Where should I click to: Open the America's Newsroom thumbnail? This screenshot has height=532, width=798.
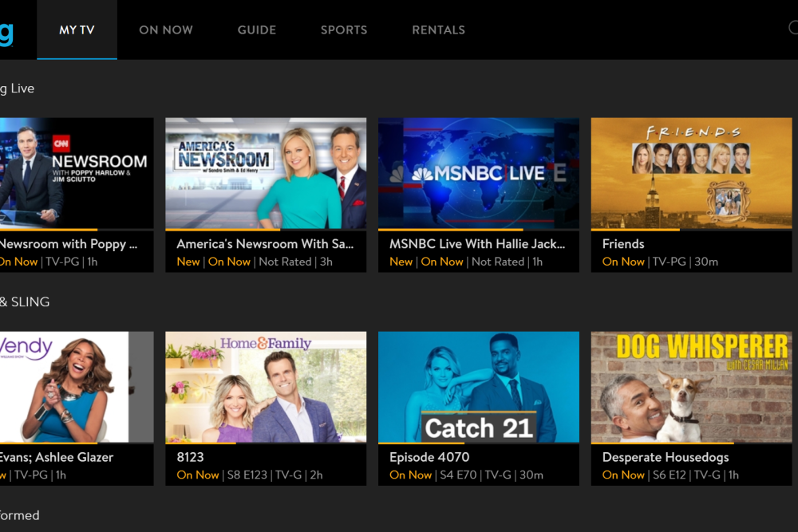[266, 173]
